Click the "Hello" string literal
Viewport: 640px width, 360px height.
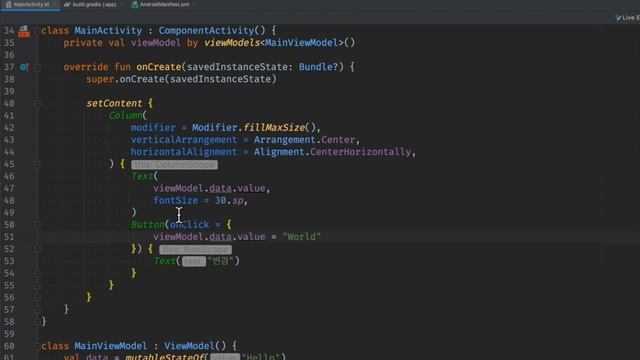coord(260,357)
